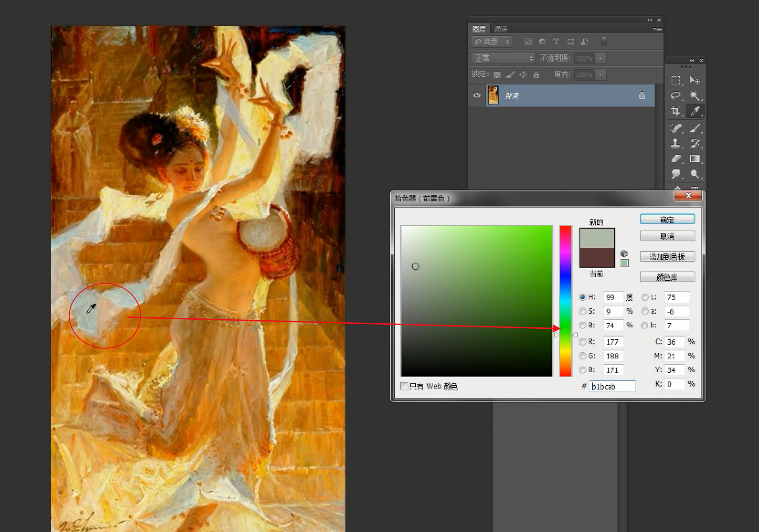759x532 pixels.
Task: Open the fill slider dropdown arrow
Action: point(600,74)
